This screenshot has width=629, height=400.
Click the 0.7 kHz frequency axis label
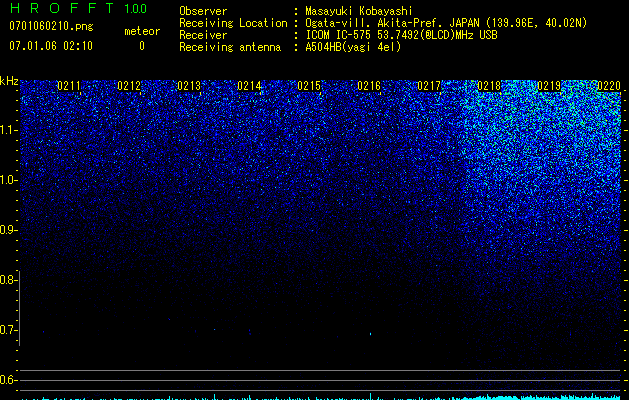(8, 330)
